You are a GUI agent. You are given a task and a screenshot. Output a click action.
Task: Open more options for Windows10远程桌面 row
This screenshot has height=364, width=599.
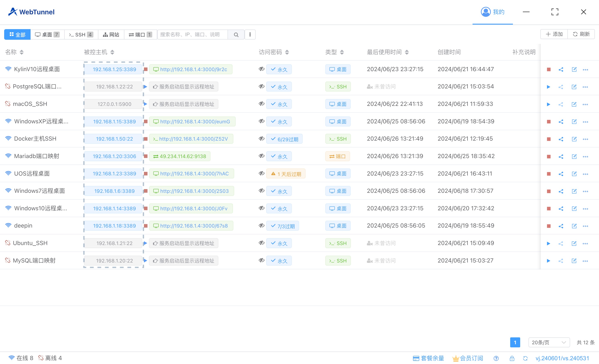point(585,209)
